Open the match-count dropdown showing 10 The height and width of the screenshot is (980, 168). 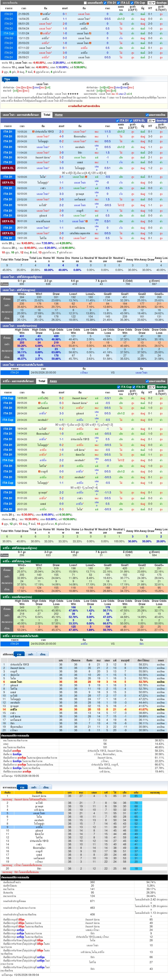pyautogui.click(x=151, y=3)
